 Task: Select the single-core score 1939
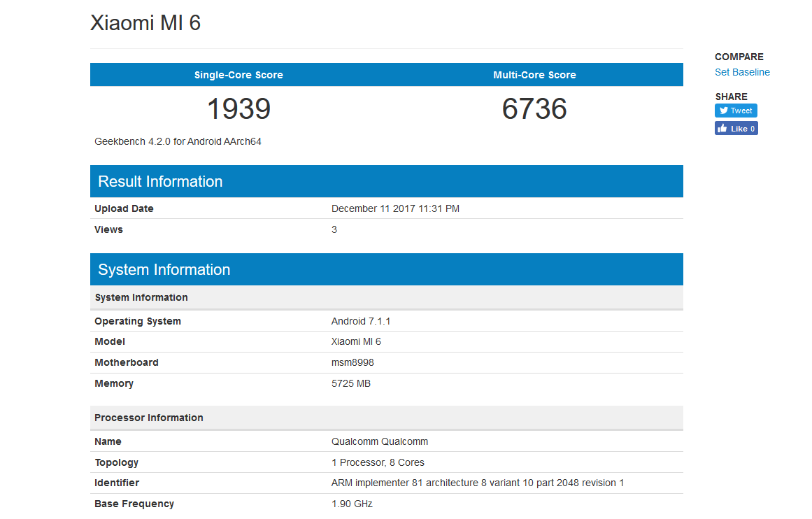click(238, 109)
